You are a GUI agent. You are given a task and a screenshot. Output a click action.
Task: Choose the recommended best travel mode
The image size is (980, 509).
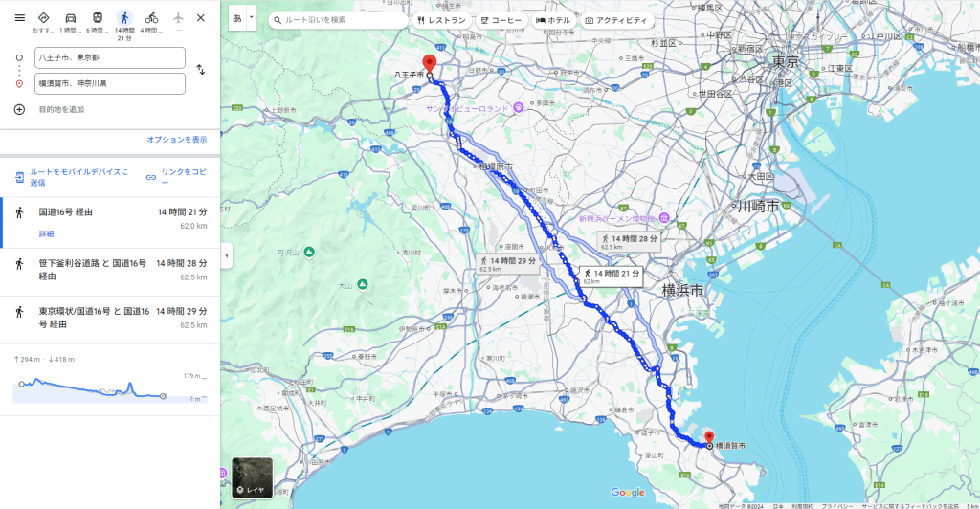(43, 18)
